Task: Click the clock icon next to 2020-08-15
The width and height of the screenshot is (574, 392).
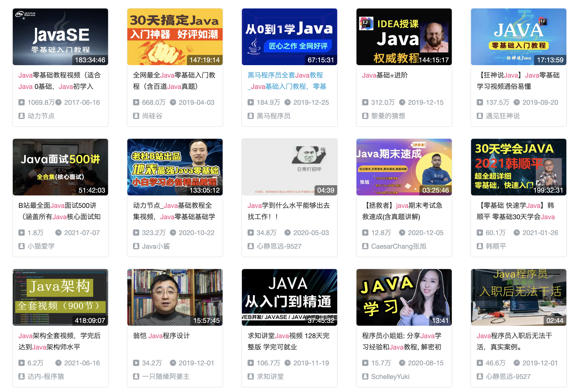Action: click(x=402, y=363)
